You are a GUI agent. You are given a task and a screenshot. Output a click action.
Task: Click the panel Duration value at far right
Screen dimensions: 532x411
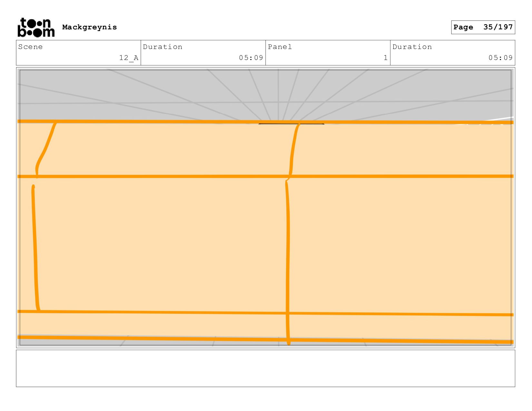coord(500,58)
